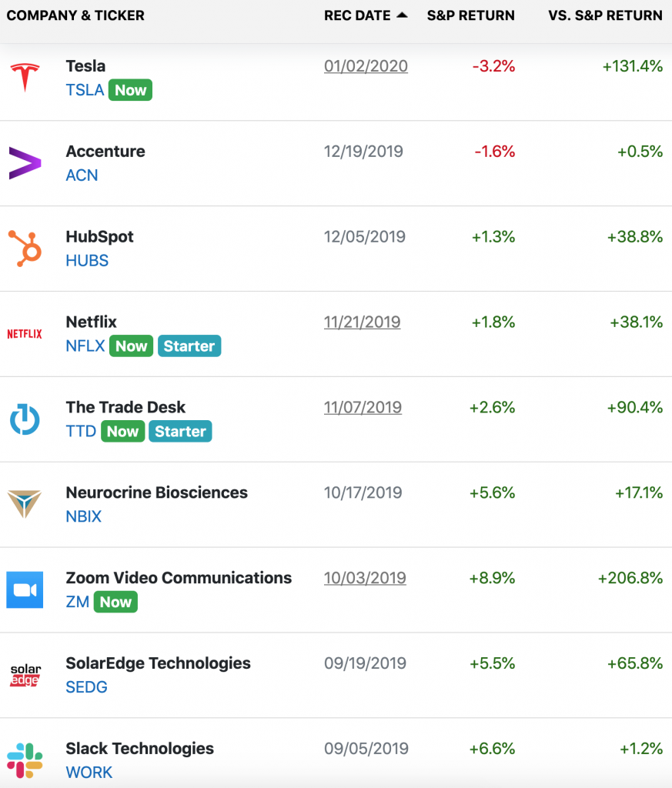Click the Starter badge beside TTD
The width and height of the screenshot is (672, 788).
180,431
